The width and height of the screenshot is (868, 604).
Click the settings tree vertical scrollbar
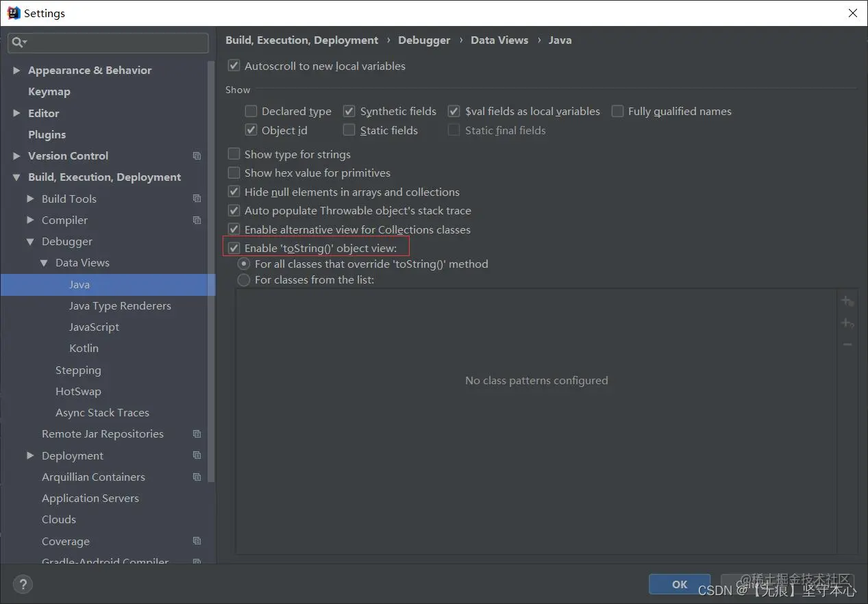(x=212, y=270)
